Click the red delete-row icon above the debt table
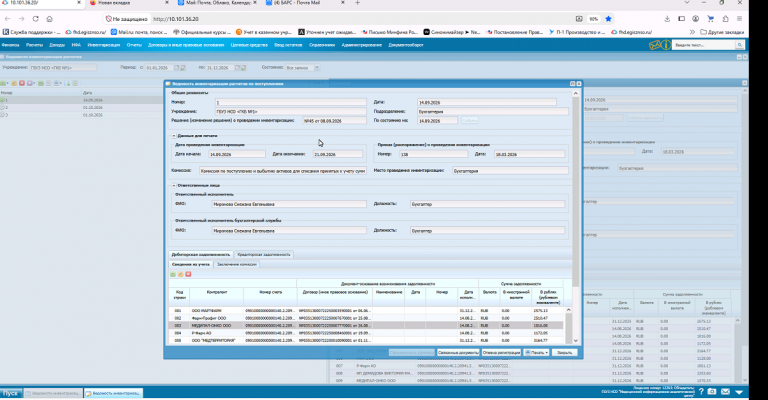 (x=188, y=274)
